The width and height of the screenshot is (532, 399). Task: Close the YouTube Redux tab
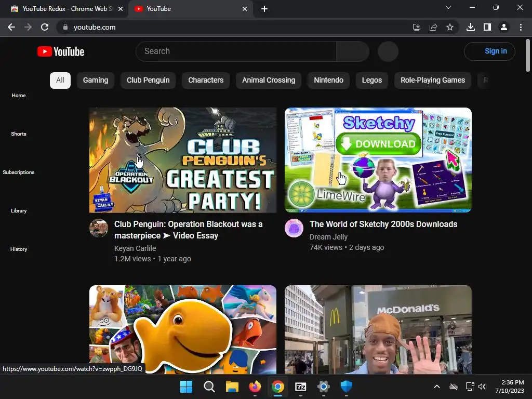point(121,9)
